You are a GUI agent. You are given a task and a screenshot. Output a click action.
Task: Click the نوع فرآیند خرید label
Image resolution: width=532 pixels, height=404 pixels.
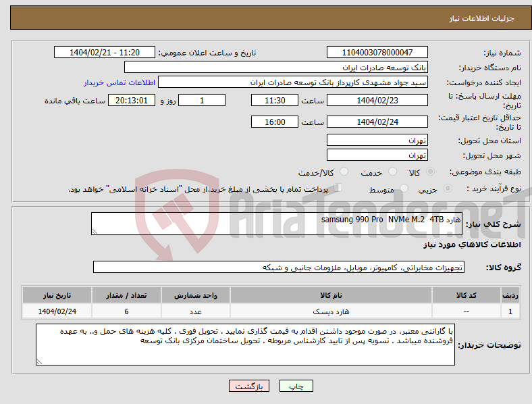[494, 188]
